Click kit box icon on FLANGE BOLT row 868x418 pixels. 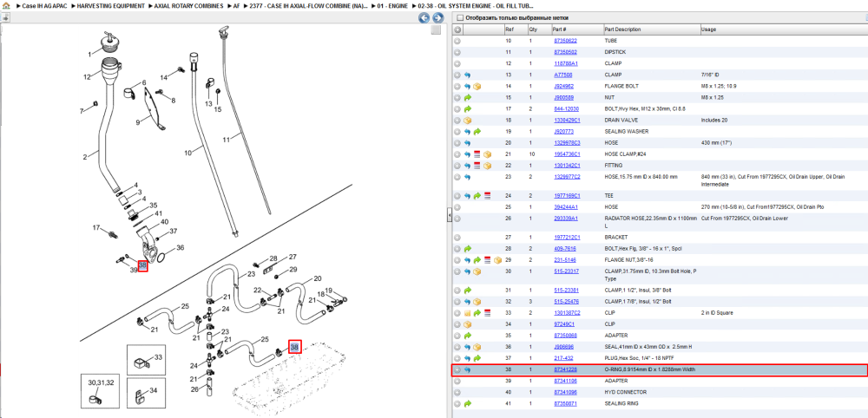point(477,86)
